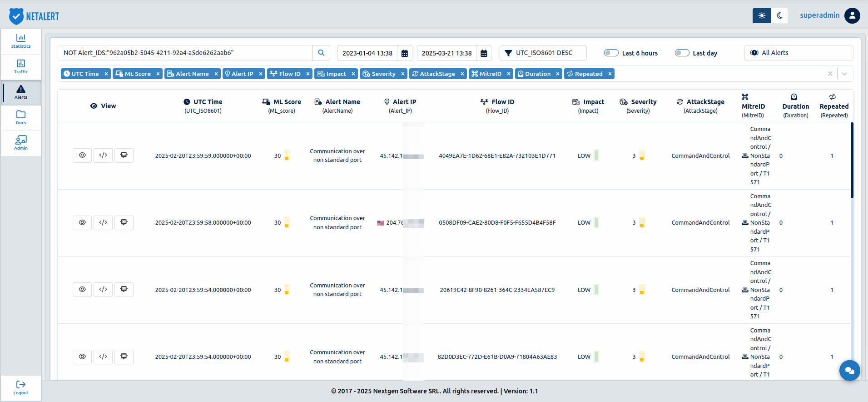Click the Repeated column header
The height and width of the screenshot is (402, 868).
point(834,106)
